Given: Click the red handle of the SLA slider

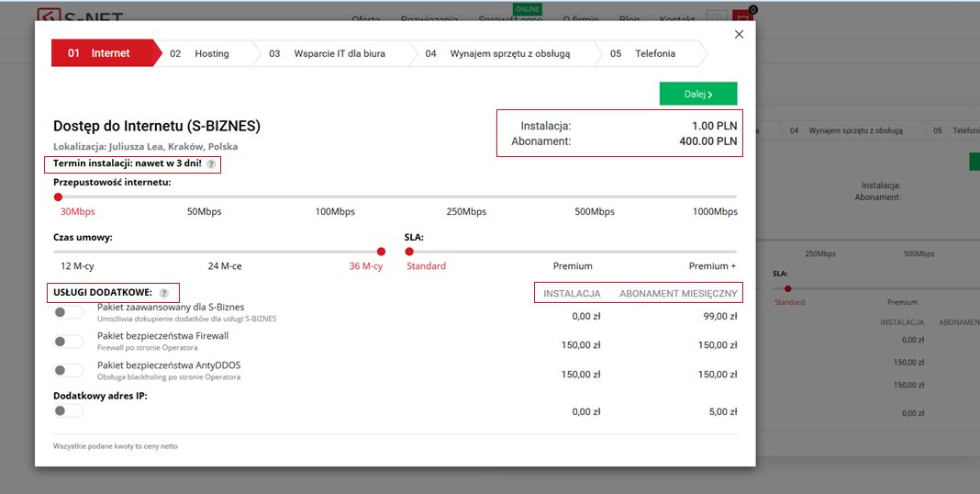Looking at the screenshot, I should tap(409, 252).
